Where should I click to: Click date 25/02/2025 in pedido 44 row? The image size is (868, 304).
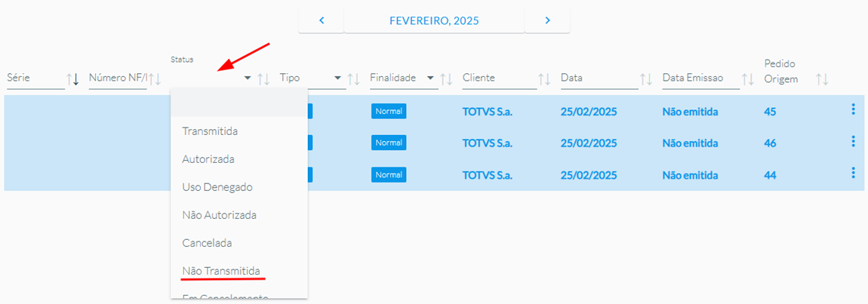click(589, 175)
